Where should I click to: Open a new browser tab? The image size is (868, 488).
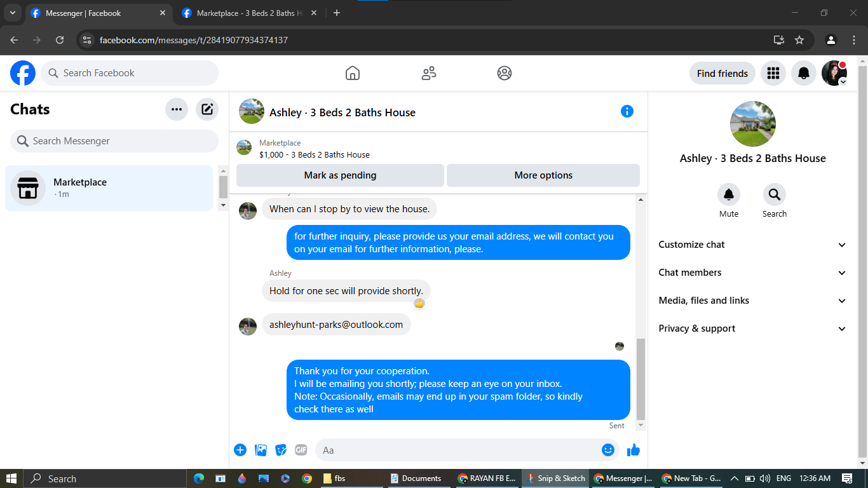click(337, 13)
